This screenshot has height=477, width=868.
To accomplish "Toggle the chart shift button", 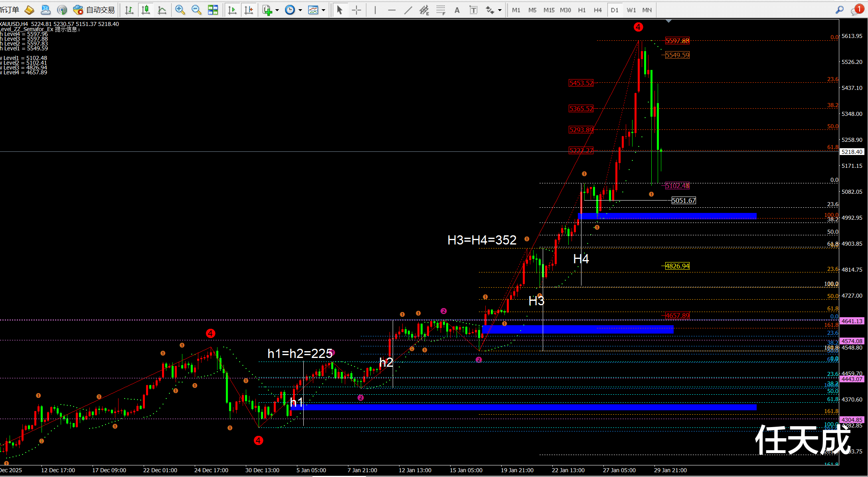I will (x=249, y=10).
